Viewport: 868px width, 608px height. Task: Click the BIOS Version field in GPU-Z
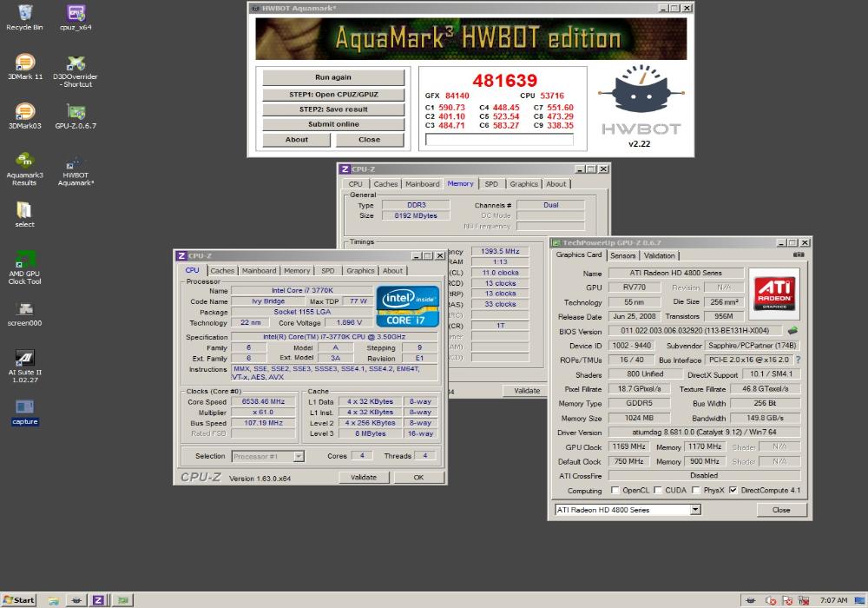[x=694, y=331]
